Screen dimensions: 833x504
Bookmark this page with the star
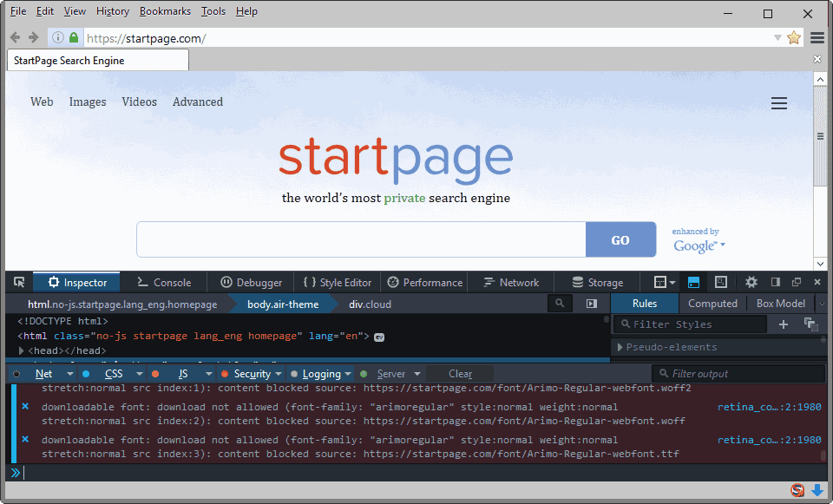[x=794, y=37]
